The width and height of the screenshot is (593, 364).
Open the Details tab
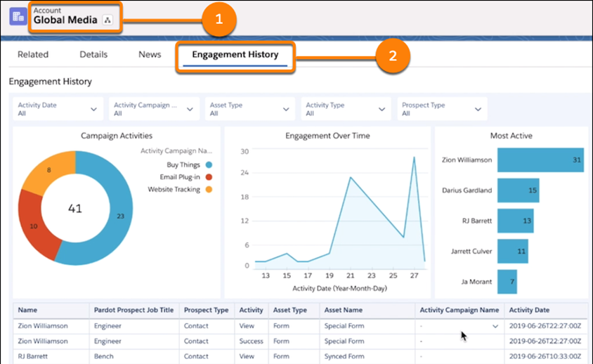(93, 54)
